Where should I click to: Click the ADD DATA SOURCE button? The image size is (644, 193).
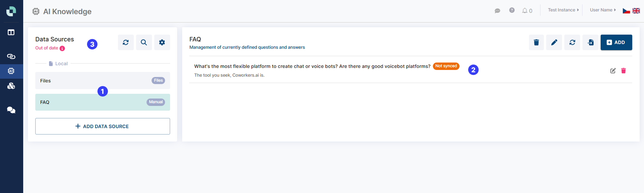tap(103, 126)
